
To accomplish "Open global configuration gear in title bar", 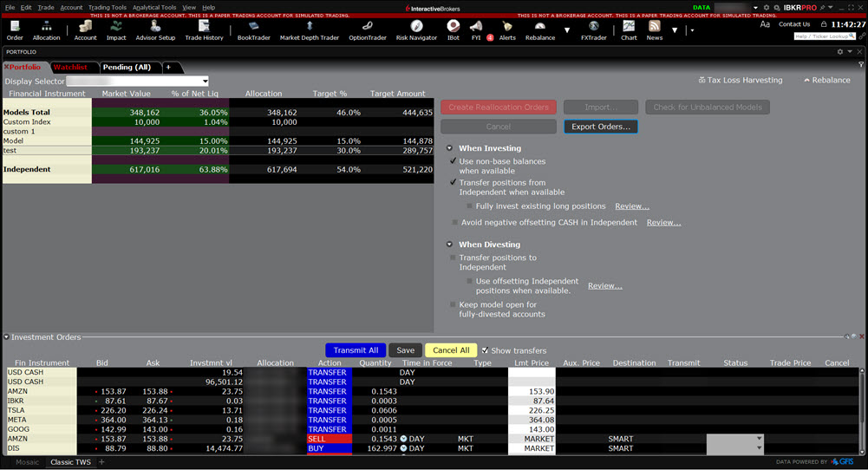I will (x=767, y=8).
